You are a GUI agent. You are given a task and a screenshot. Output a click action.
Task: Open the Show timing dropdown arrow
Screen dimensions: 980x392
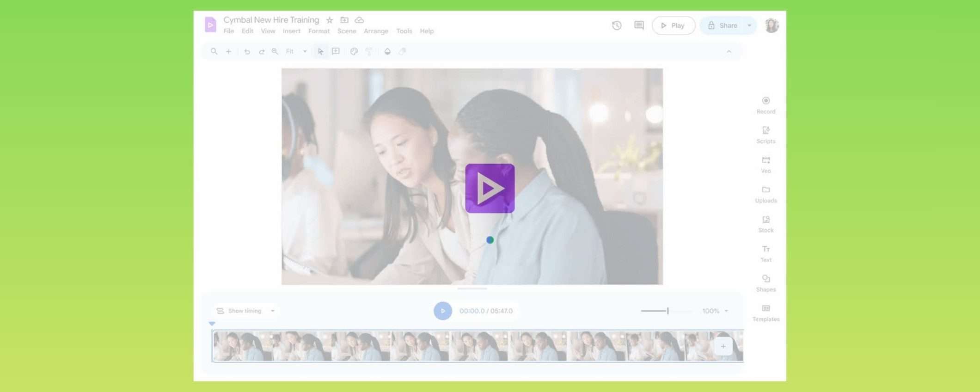tap(273, 311)
